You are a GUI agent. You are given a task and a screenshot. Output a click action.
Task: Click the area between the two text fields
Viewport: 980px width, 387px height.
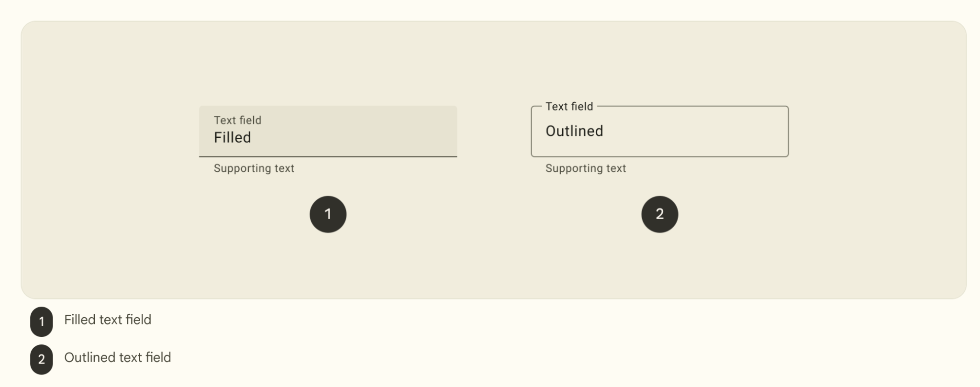[495, 131]
